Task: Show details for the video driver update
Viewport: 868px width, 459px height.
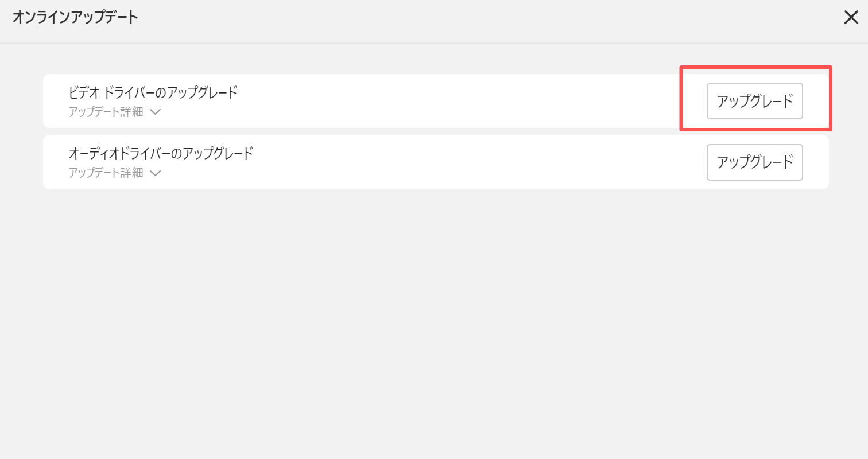Action: click(x=114, y=112)
